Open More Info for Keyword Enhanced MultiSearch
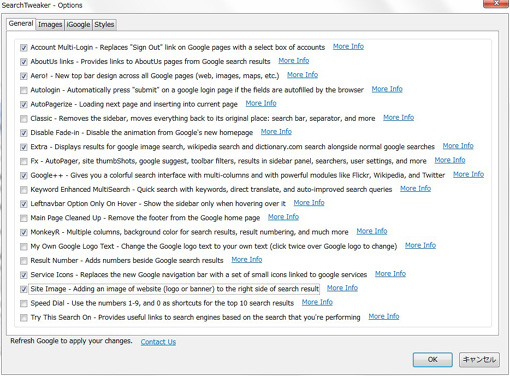The width and height of the screenshot is (510, 376). tap(415, 188)
